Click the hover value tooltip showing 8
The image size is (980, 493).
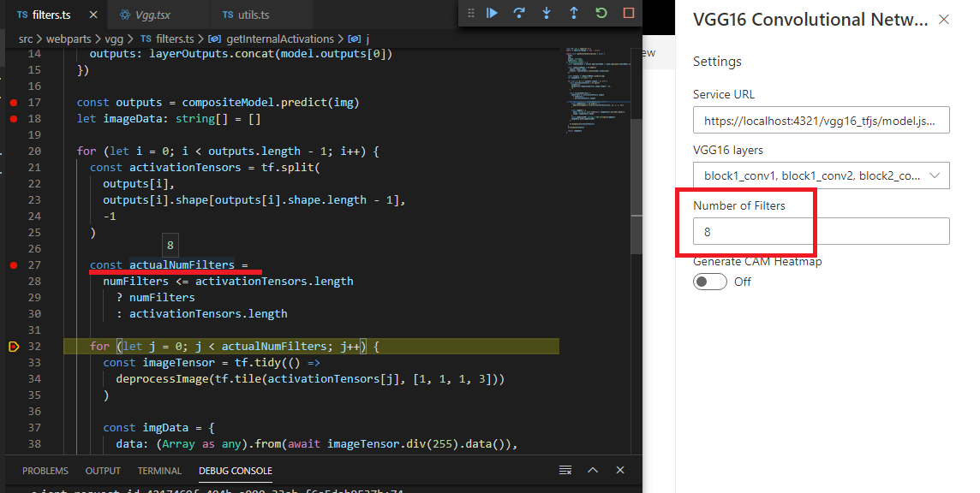[x=170, y=245]
